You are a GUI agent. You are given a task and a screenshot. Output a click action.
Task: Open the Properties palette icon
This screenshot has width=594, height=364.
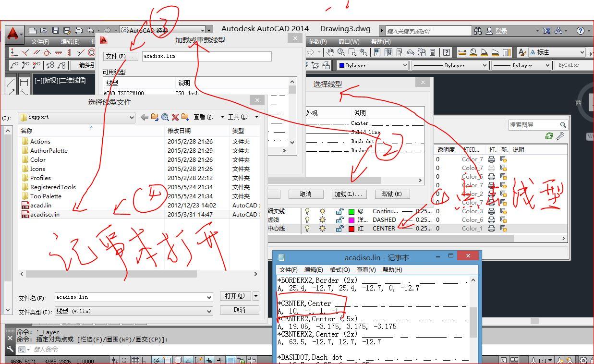(377, 52)
